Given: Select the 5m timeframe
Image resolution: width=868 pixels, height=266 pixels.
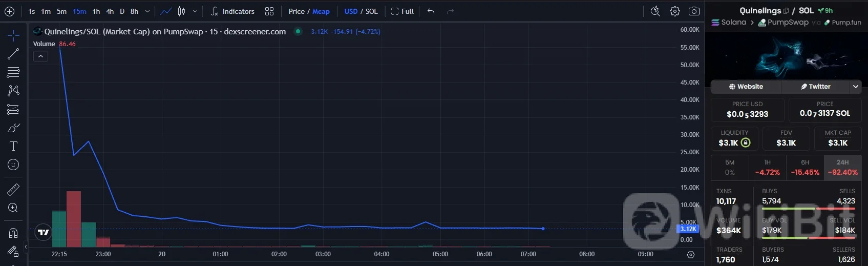Looking at the screenshot, I should [61, 11].
